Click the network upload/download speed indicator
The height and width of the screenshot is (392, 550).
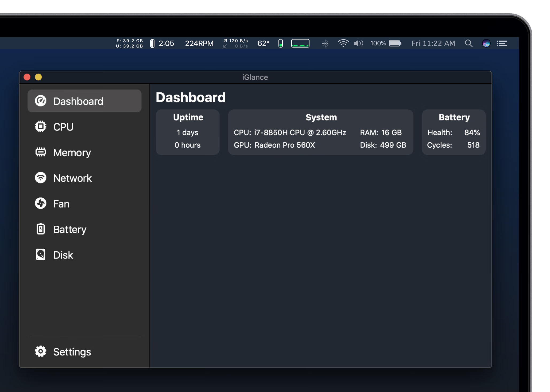click(236, 43)
